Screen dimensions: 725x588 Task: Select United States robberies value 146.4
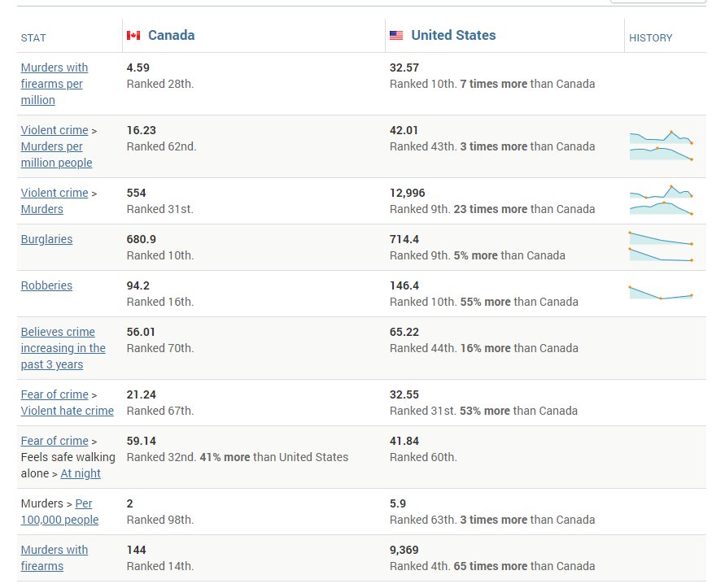(x=404, y=285)
